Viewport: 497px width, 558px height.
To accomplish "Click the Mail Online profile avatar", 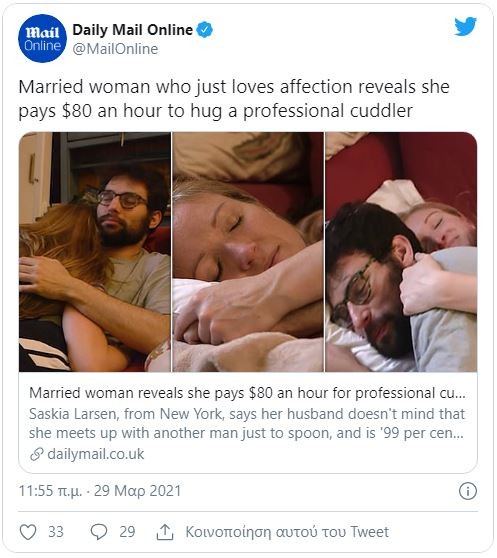I will tap(42, 38).
